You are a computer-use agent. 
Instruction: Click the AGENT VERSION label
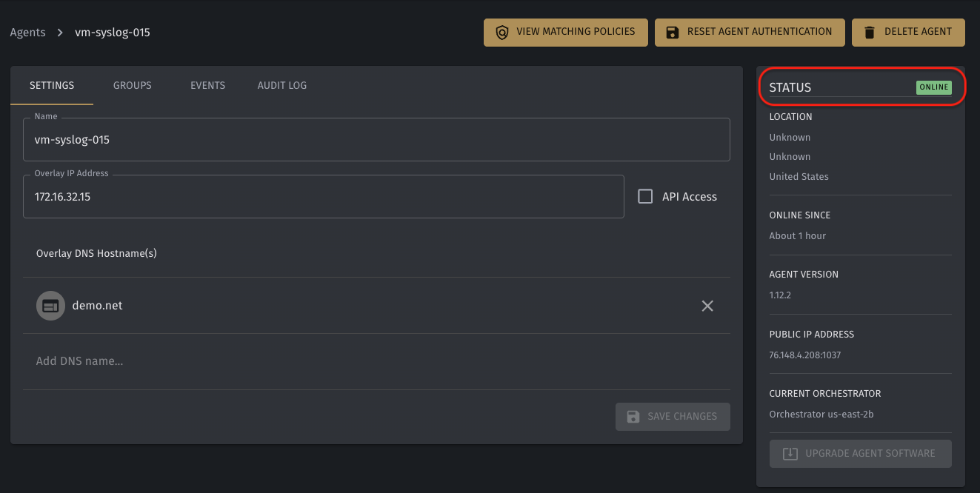coord(804,275)
